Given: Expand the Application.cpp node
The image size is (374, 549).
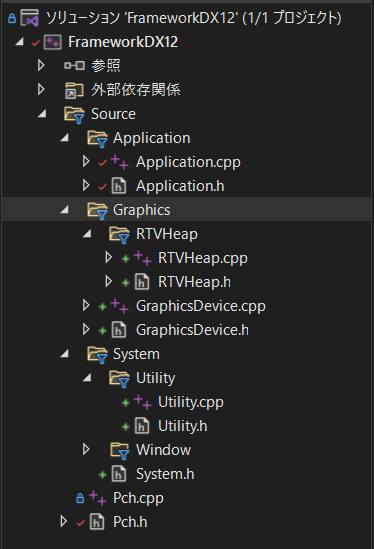Looking at the screenshot, I should [86, 161].
